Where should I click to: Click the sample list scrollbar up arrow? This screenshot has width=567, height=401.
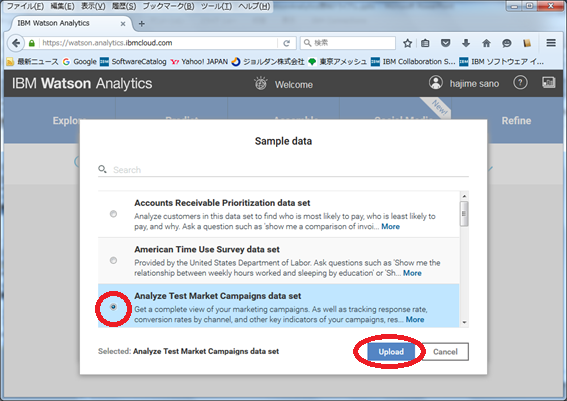[464, 196]
